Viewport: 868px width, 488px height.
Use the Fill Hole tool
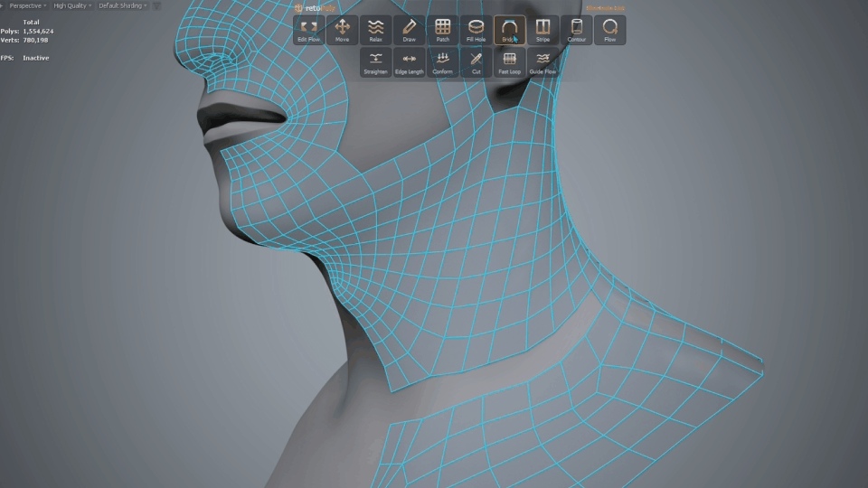pyautogui.click(x=476, y=30)
